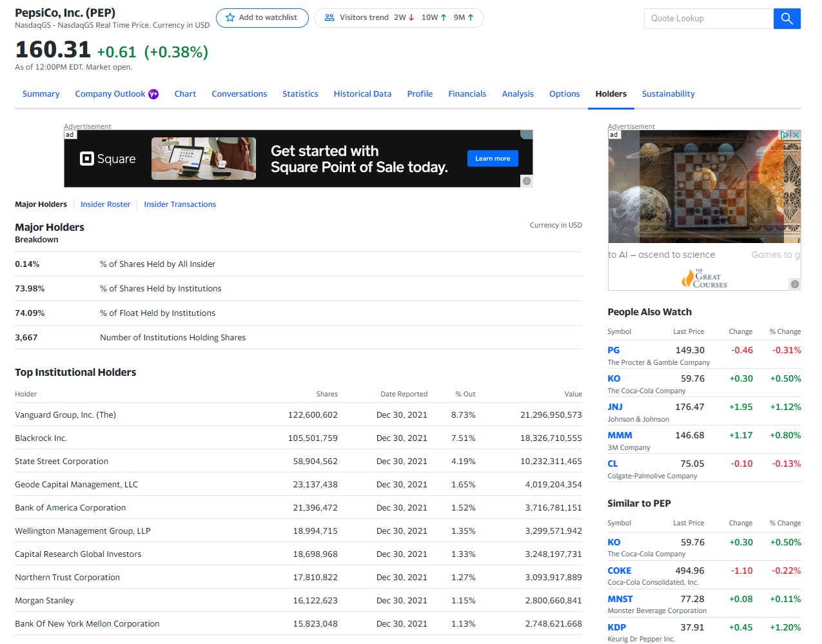
Task: Click the Add to watchlist button
Action: click(x=262, y=18)
